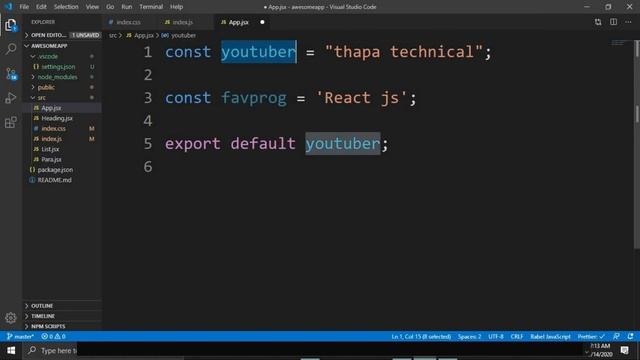Viewport: 640px width, 360px height.
Task: Click the editor vertical scrollbar
Action: [637, 144]
